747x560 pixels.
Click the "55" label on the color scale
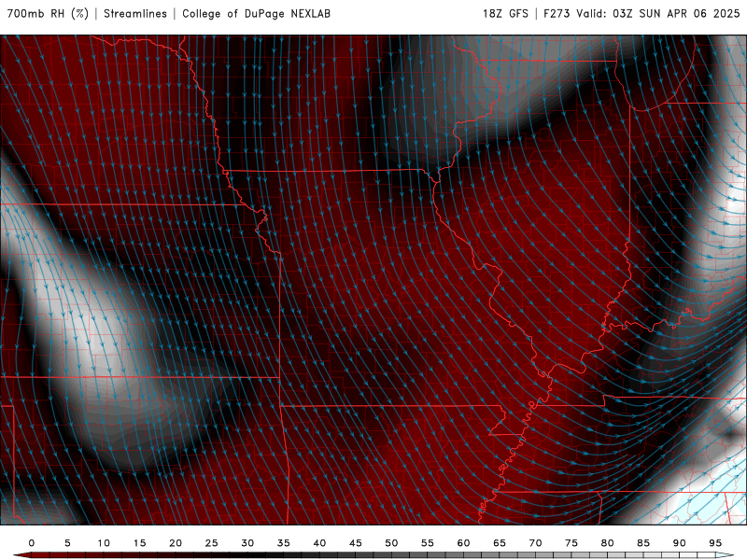click(x=428, y=543)
